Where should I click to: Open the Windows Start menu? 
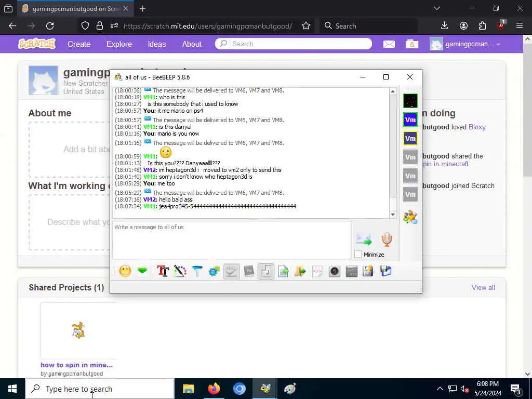[x=12, y=389]
